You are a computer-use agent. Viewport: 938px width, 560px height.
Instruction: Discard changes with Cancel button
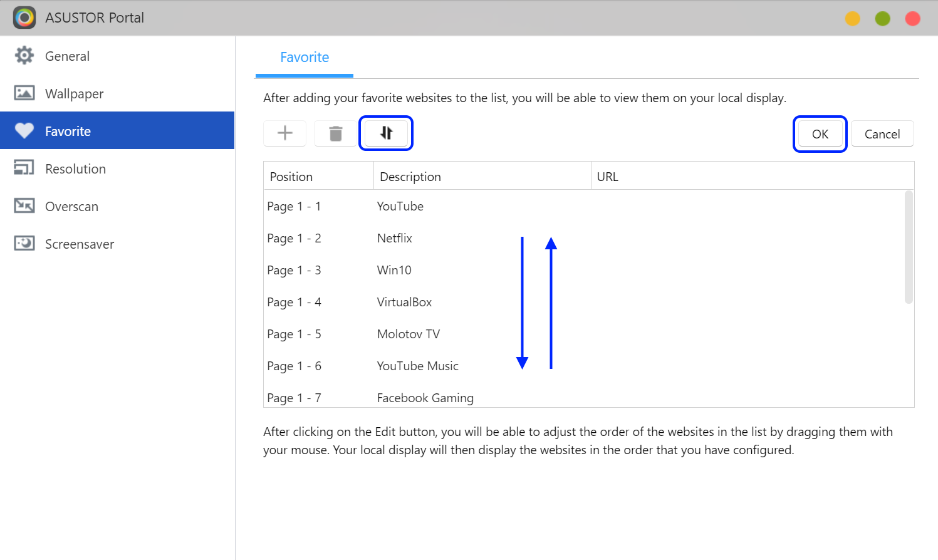pos(882,133)
